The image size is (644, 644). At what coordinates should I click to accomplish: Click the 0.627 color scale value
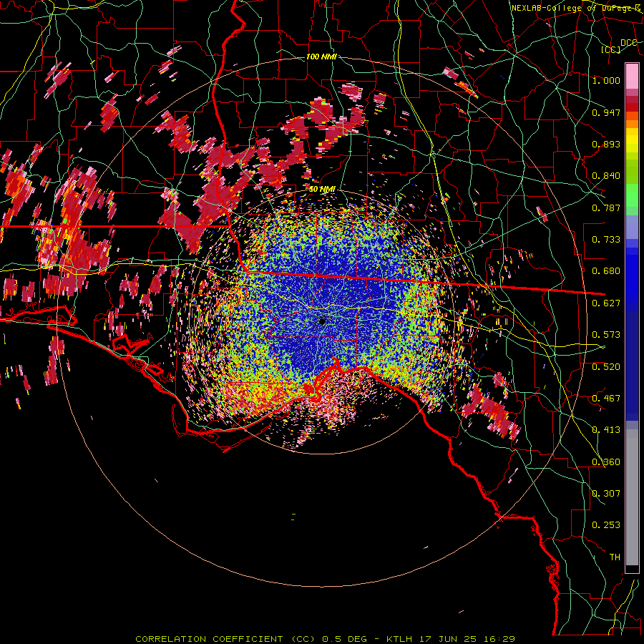click(606, 303)
